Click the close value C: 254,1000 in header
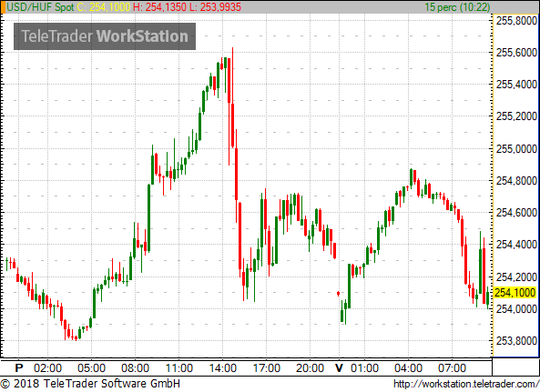Screen dimensions: 540x392 pos(104,7)
